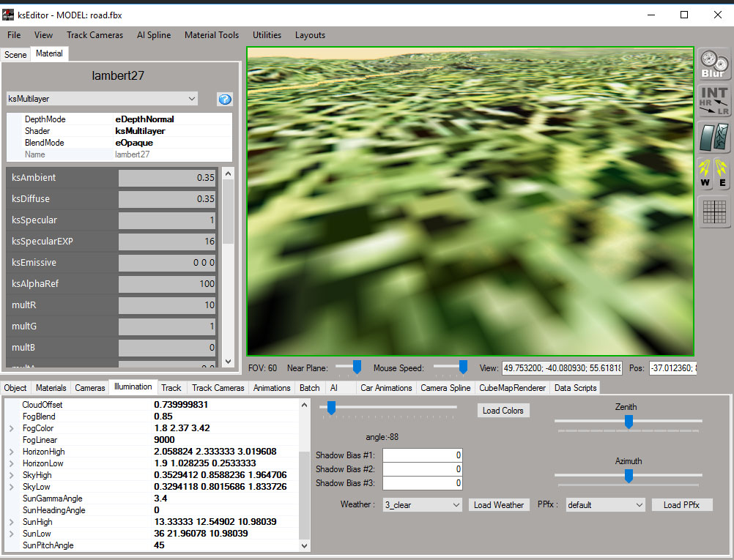Image resolution: width=734 pixels, height=560 pixels.
Task: Switch to the Camera Spline tab
Action: [x=445, y=388]
